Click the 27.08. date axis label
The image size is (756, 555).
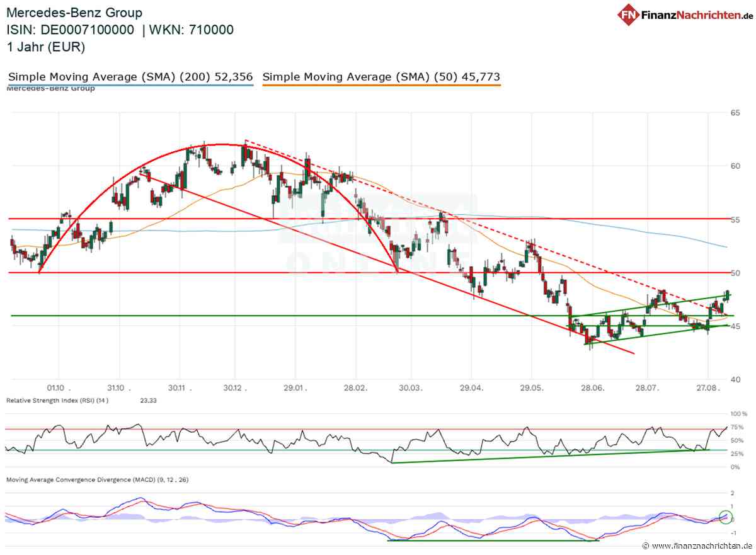(x=709, y=388)
